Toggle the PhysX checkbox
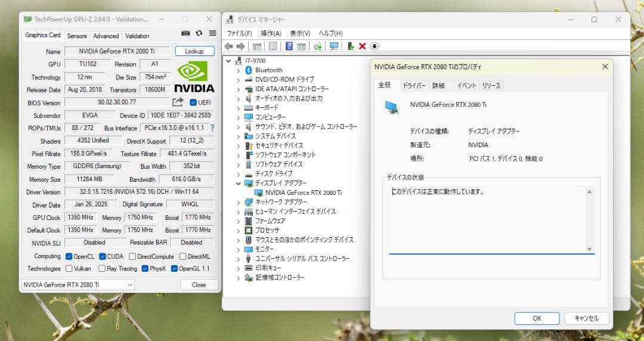 [x=145, y=268]
